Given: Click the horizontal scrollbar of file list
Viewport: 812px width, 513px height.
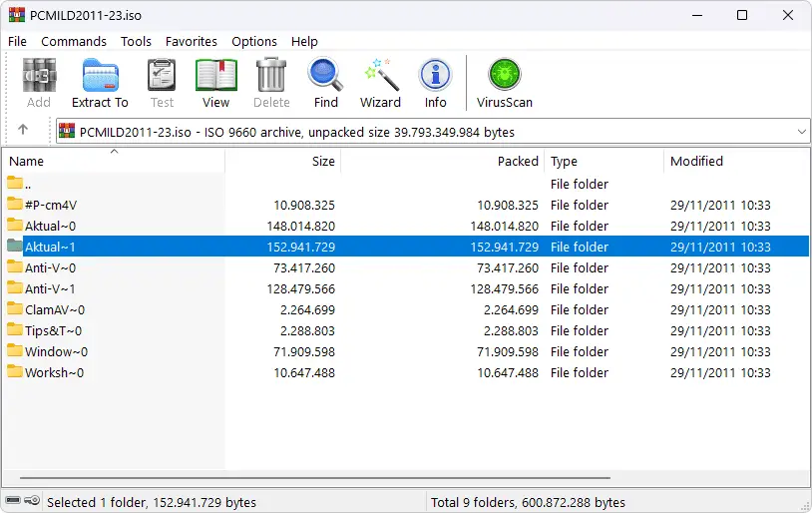Looking at the screenshot, I should [315, 478].
